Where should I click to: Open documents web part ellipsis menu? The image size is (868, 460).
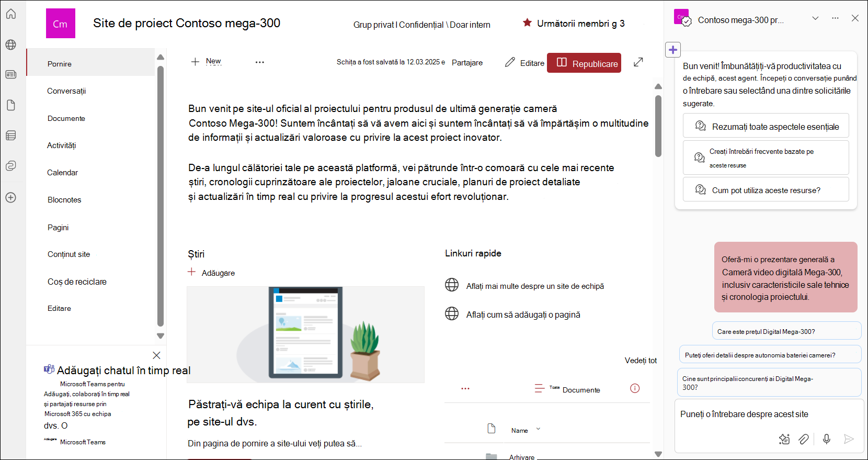(465, 388)
